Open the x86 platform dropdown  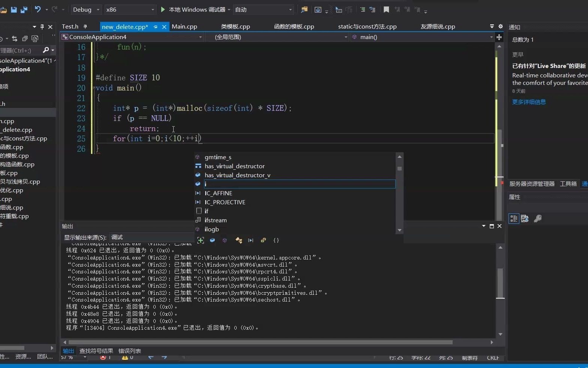coord(153,9)
